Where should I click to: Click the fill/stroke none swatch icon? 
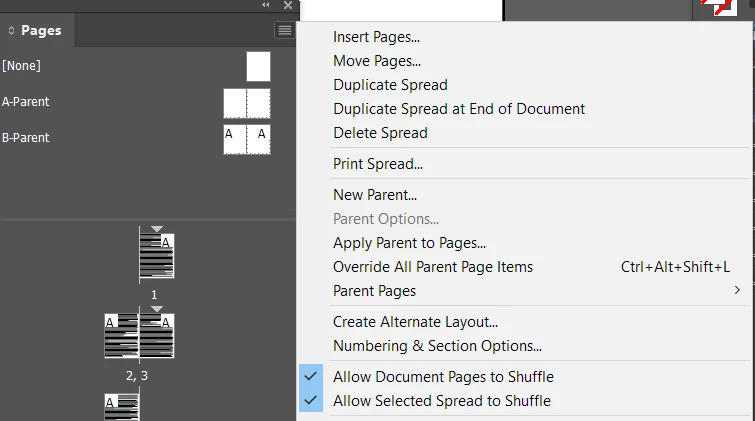point(719,7)
